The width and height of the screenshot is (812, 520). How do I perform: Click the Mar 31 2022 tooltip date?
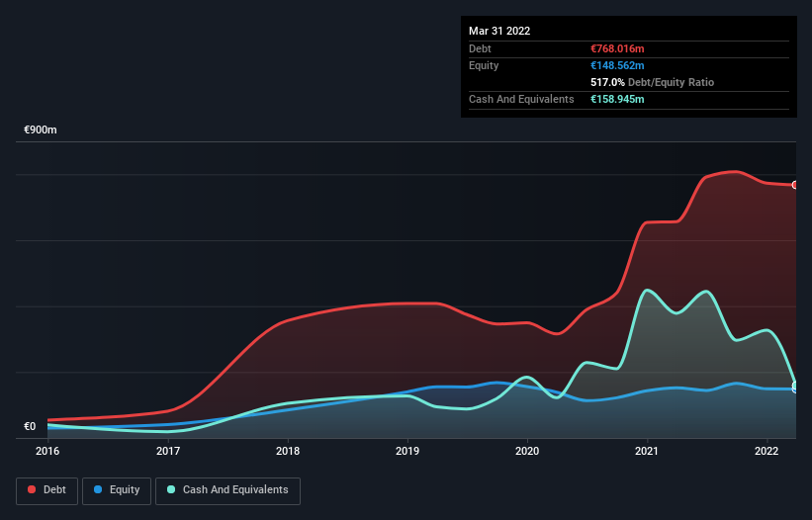pos(499,31)
